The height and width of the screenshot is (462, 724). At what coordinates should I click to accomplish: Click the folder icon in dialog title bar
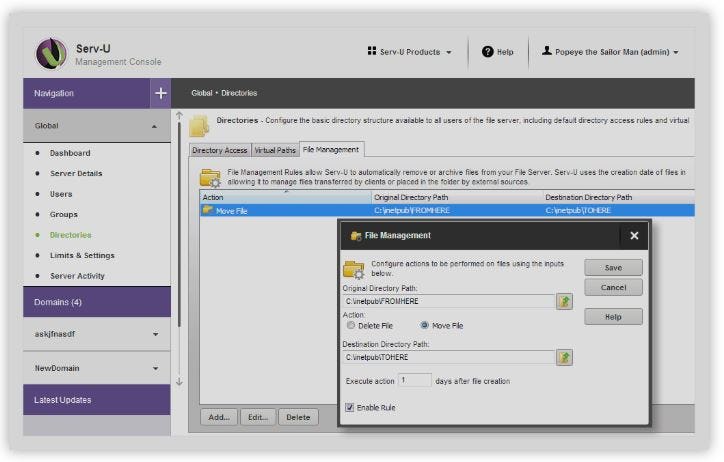(356, 236)
